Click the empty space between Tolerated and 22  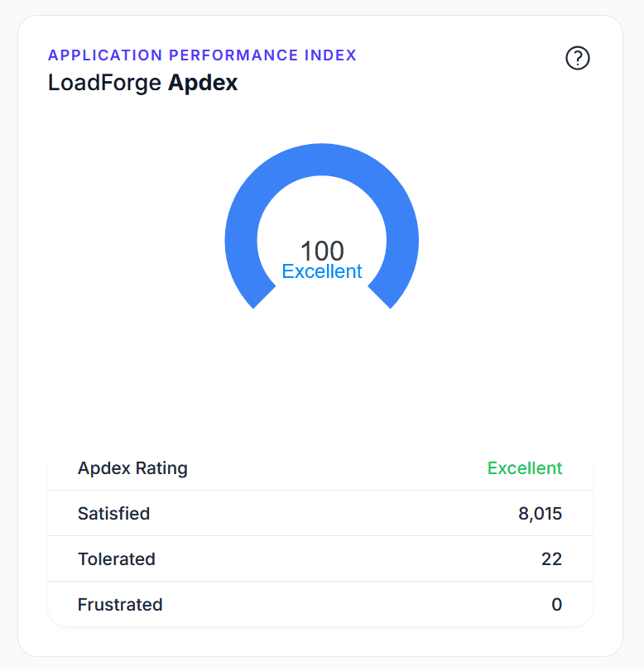point(331,559)
